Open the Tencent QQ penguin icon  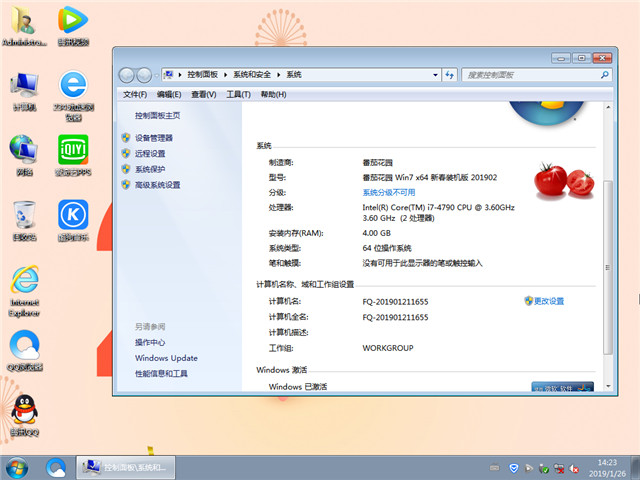coord(24,416)
